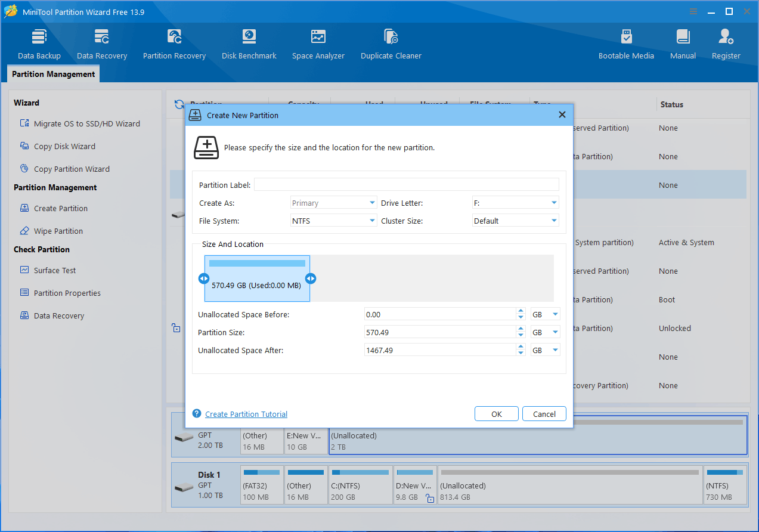
Task: Click the Active & System status cell
Action: tap(686, 242)
